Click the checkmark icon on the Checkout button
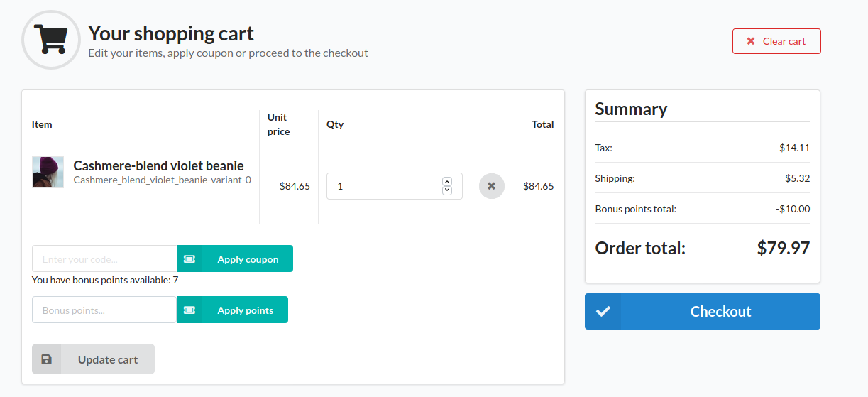 603,312
